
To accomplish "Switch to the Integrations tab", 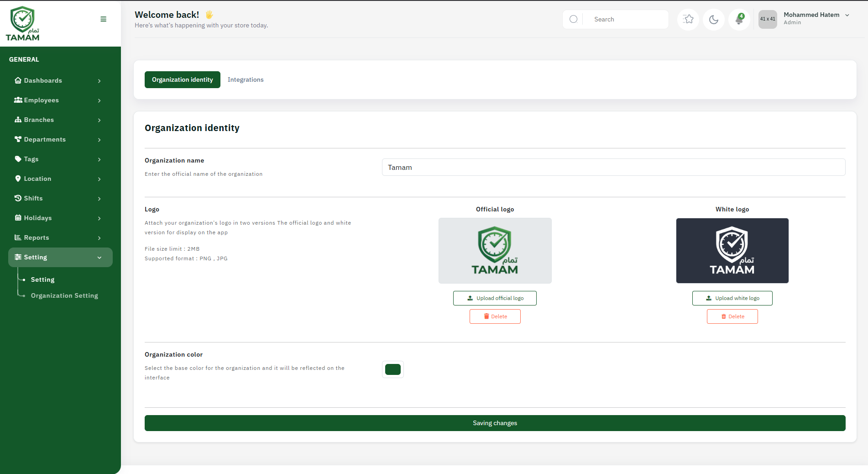I will pos(246,79).
